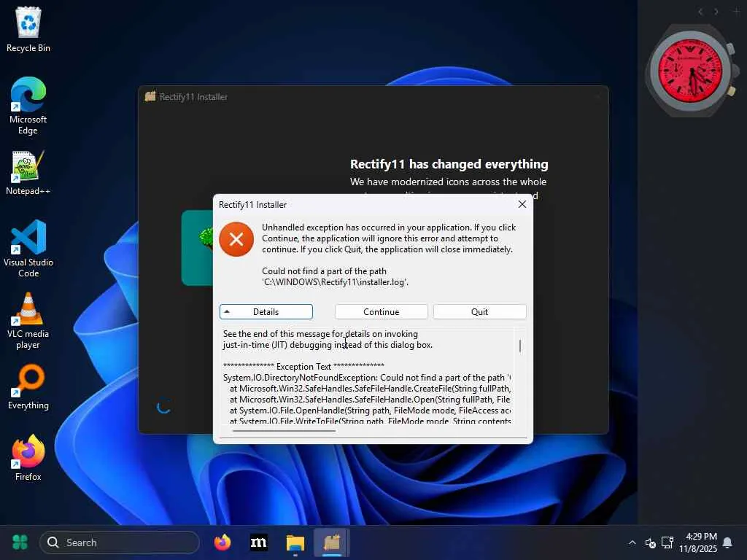
Task: Open the notification bell icon
Action: click(x=727, y=542)
